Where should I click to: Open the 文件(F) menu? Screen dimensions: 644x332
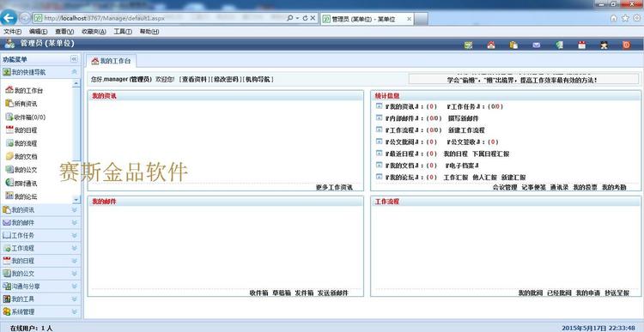pyautogui.click(x=12, y=32)
